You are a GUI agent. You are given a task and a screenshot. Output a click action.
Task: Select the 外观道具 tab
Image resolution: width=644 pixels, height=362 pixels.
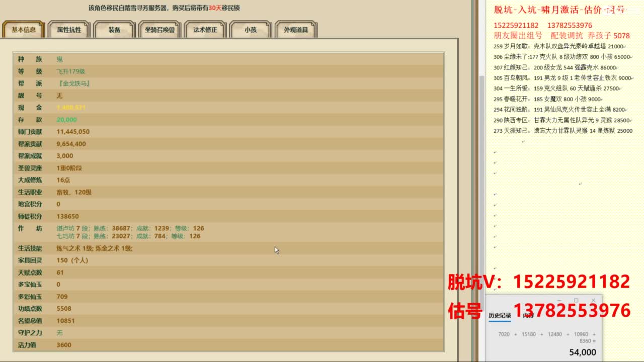(x=296, y=30)
